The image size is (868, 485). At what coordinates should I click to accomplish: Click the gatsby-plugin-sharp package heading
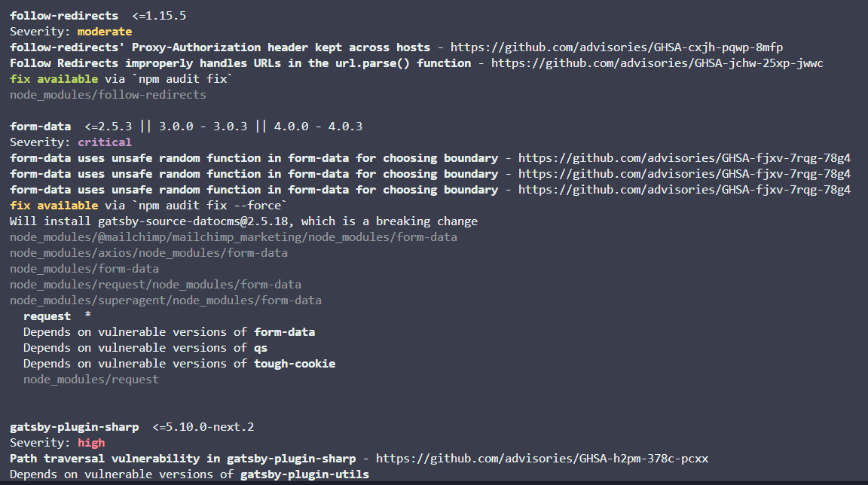tap(74, 427)
